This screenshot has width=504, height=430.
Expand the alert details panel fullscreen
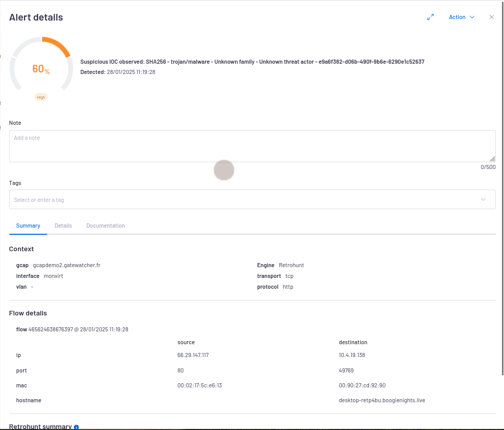point(431,17)
